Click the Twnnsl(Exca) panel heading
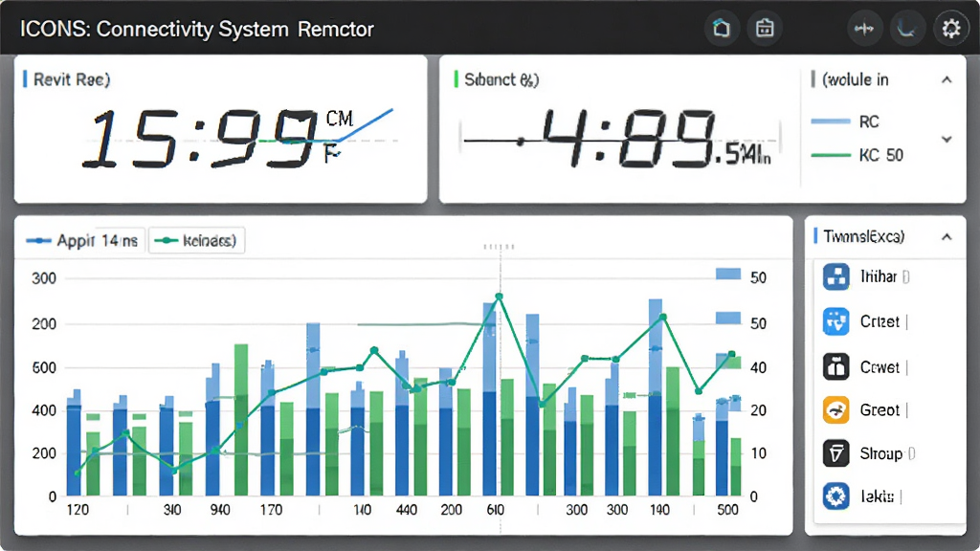Viewport: 980px width, 551px height. 864,237
